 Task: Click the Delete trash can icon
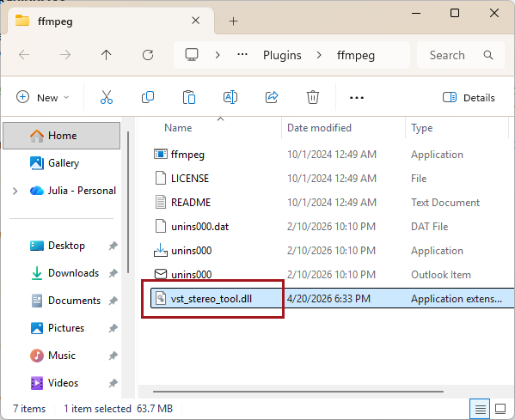(x=313, y=97)
